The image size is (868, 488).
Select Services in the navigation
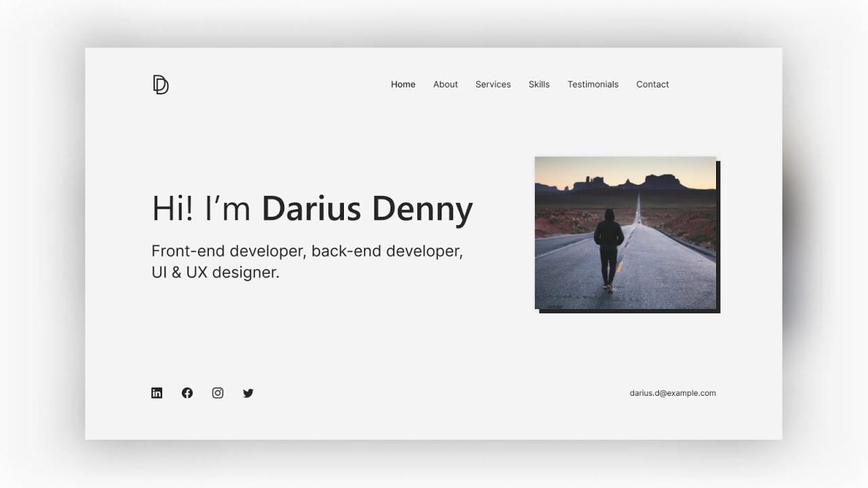493,85
